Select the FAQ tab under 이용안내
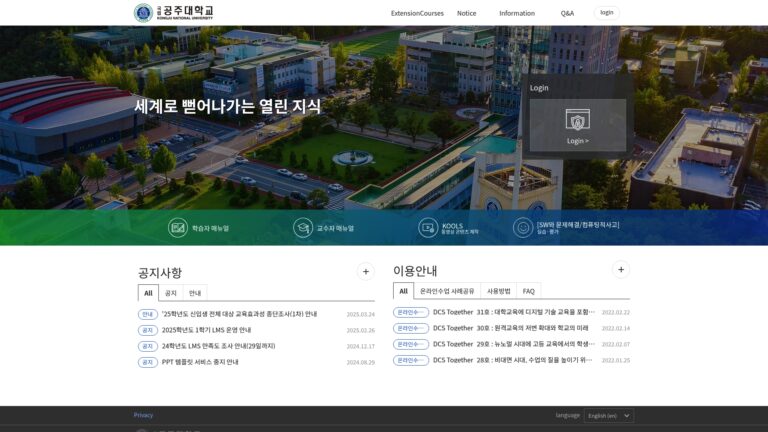Screen dimensions: 768x432 [528, 291]
